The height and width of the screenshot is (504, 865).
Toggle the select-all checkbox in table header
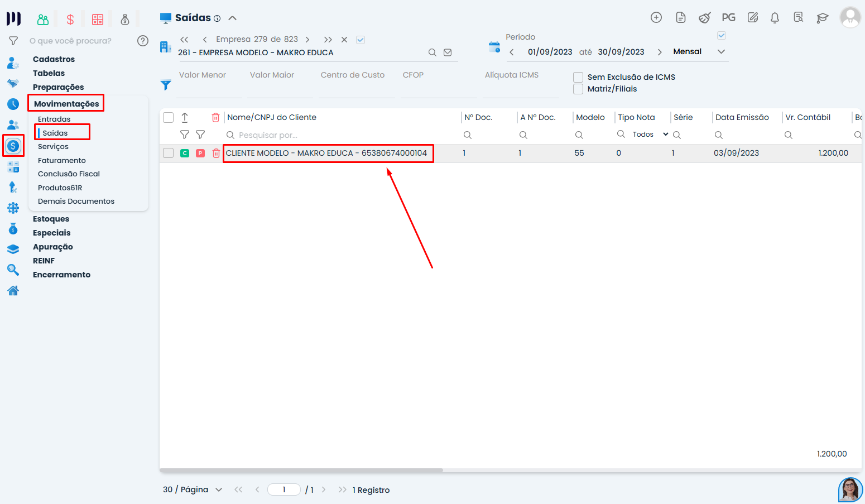[168, 117]
